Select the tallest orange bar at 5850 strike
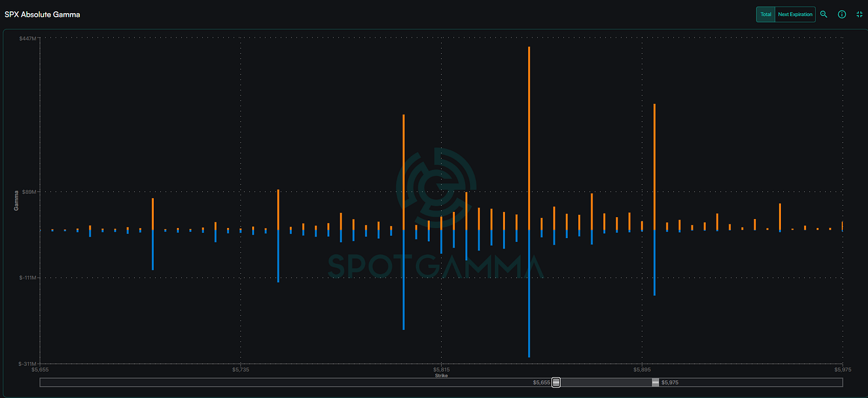Image resolution: width=868 pixels, height=398 pixels. coord(529,137)
